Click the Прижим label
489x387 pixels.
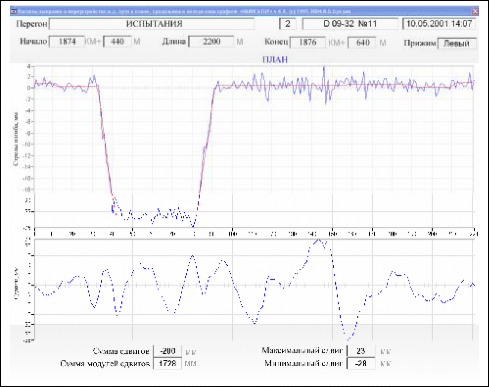[x=420, y=43]
